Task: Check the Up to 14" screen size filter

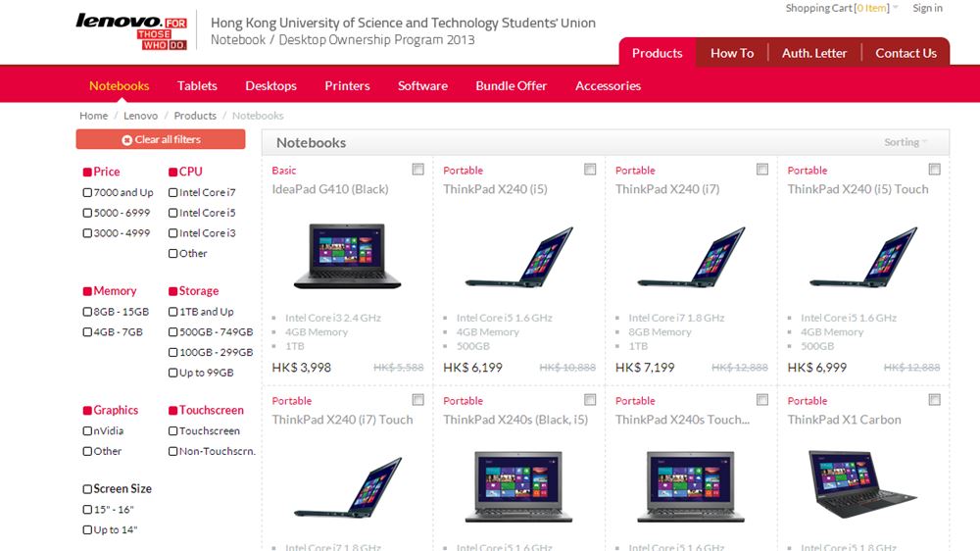Action: click(87, 529)
